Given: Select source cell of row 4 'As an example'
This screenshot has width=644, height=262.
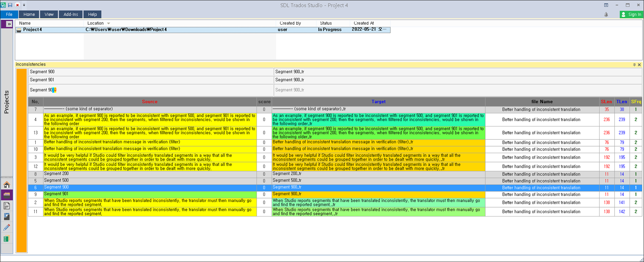Looking at the screenshot, I should (x=150, y=120).
